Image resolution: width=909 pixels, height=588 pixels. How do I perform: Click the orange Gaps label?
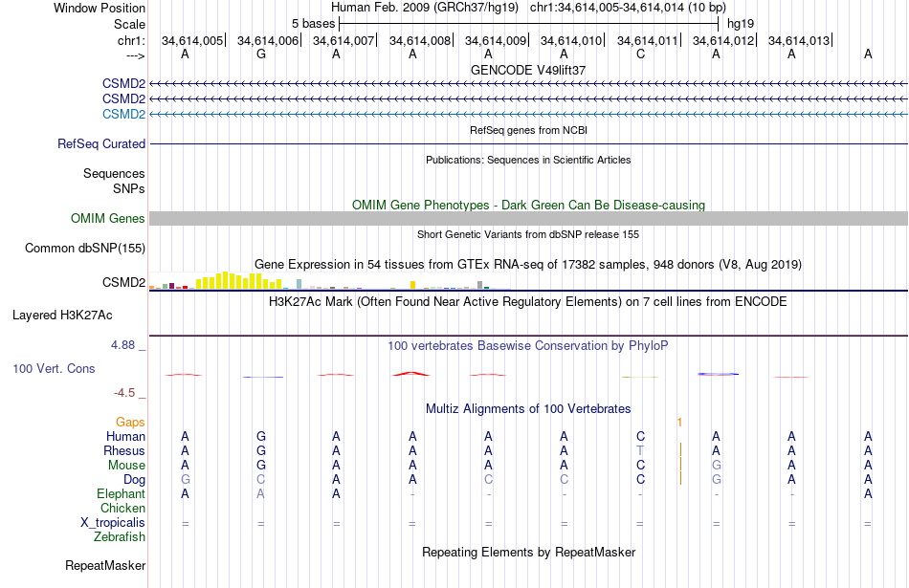click(130, 423)
